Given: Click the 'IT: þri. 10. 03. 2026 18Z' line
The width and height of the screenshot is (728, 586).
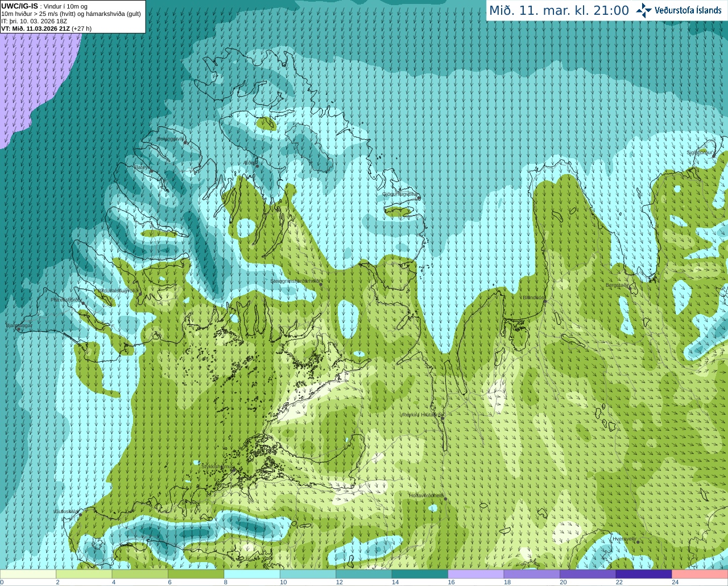Looking at the screenshot, I should 34,21.
